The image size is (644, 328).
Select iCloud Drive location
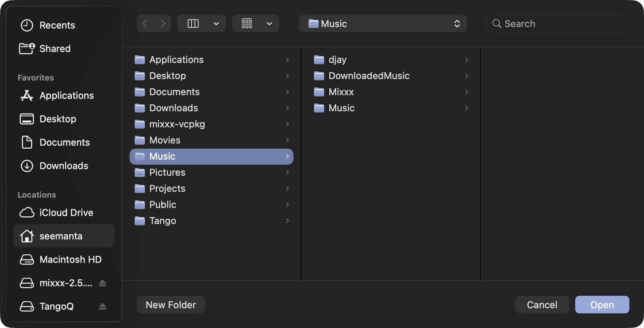point(64,213)
